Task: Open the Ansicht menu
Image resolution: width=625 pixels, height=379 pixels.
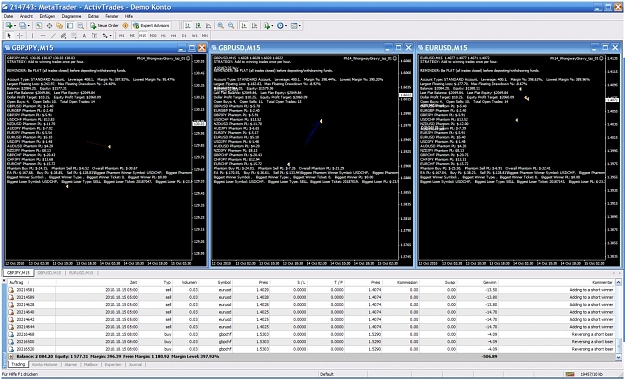Action: pyautogui.click(x=26, y=16)
